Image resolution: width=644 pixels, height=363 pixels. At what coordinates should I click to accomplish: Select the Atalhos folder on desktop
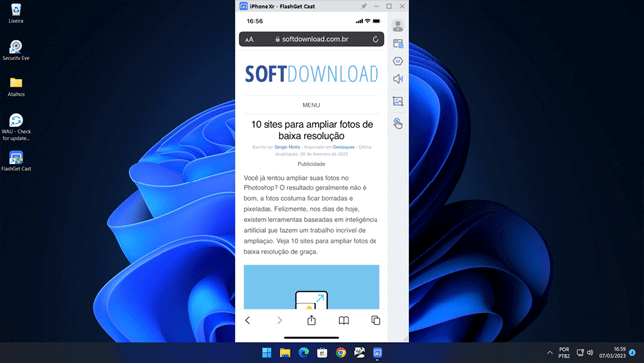tap(16, 86)
